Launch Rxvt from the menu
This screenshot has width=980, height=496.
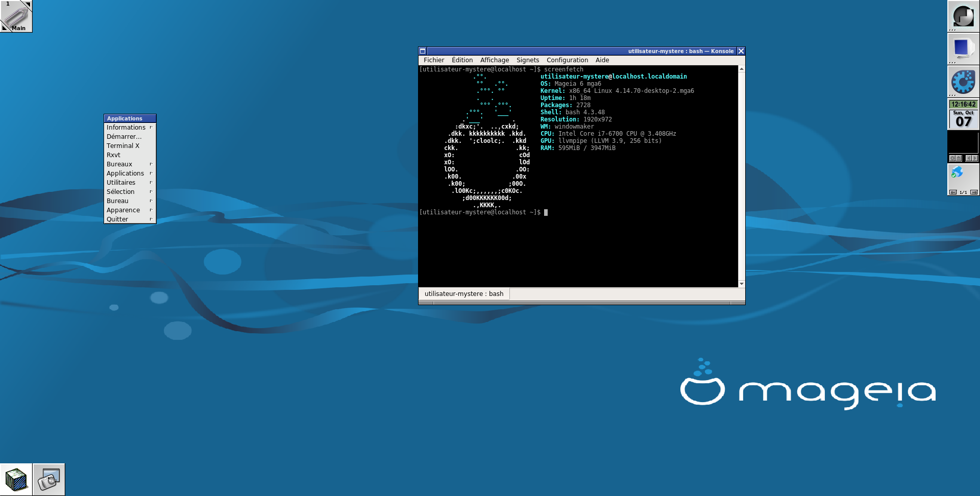(x=130, y=155)
